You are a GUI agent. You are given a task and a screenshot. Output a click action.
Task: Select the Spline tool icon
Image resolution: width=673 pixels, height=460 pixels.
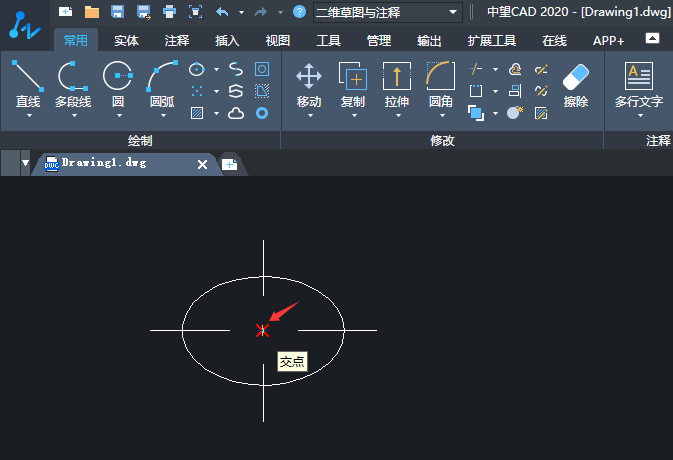[x=236, y=69]
